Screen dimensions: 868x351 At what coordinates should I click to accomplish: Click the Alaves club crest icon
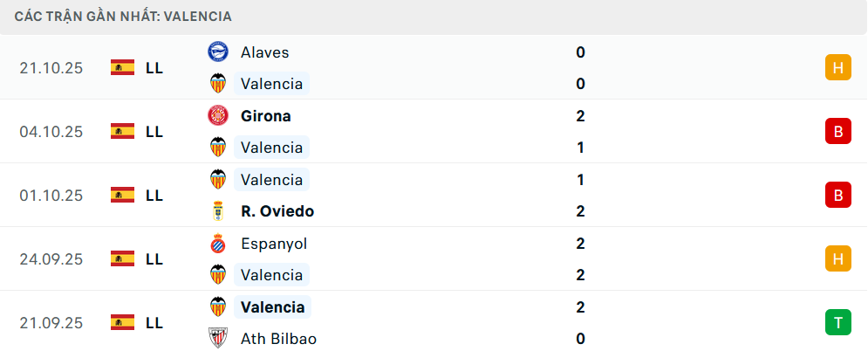(217, 52)
